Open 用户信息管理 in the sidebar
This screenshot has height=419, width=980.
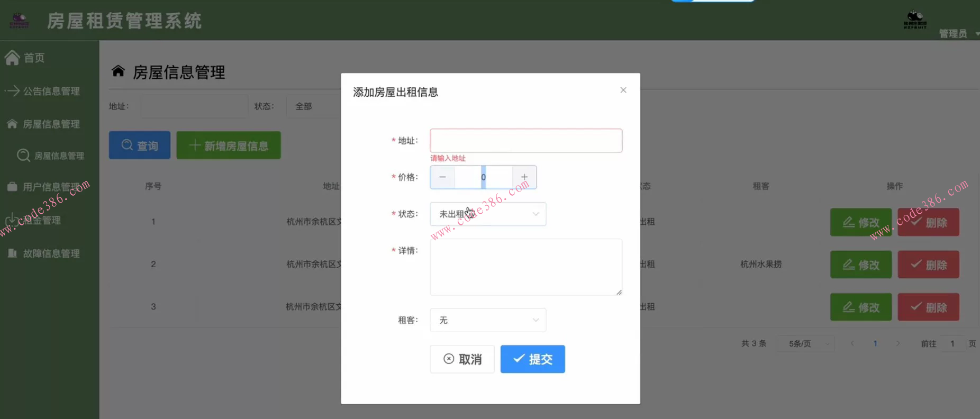click(51, 187)
